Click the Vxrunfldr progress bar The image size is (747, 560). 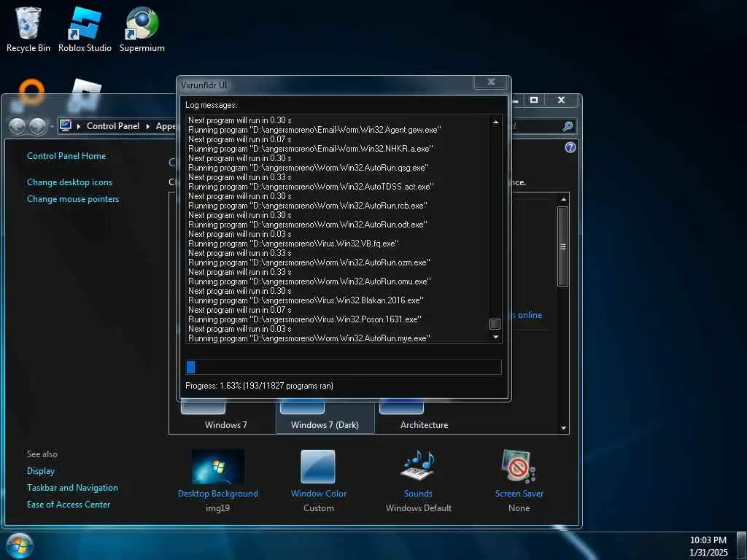[344, 367]
